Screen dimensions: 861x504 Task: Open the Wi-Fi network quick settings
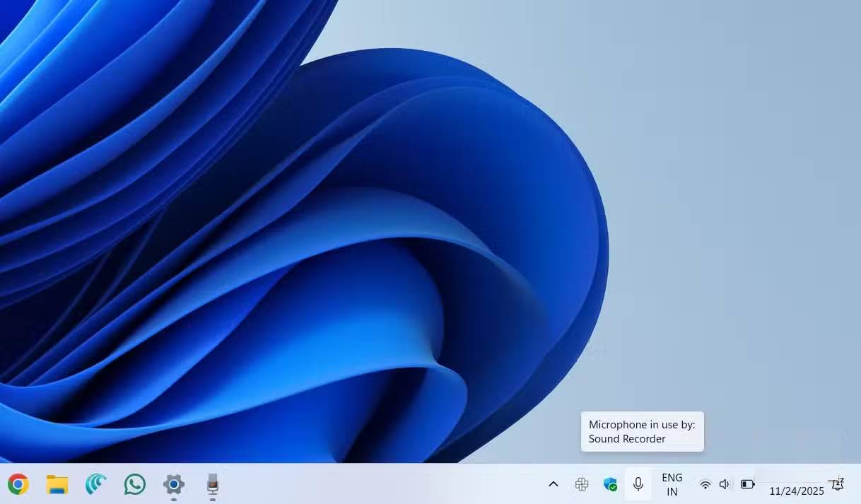click(x=705, y=484)
